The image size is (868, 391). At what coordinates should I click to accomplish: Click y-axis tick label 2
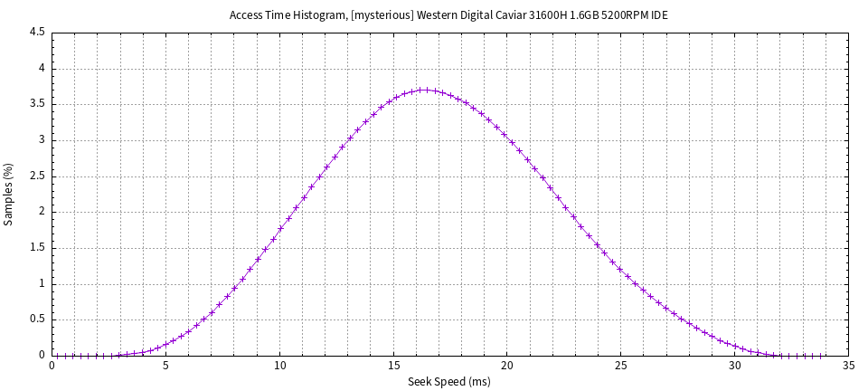coord(42,212)
